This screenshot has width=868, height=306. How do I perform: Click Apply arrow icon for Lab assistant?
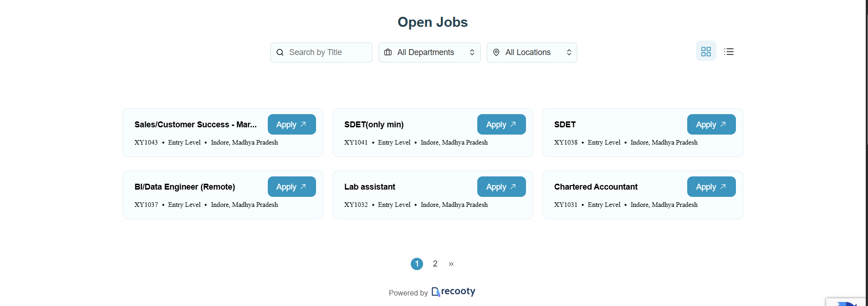point(513,186)
